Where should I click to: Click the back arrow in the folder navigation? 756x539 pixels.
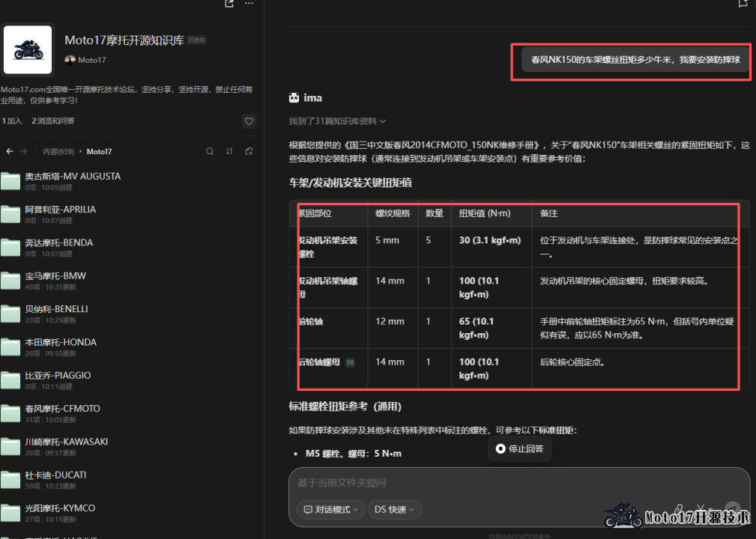click(x=10, y=151)
